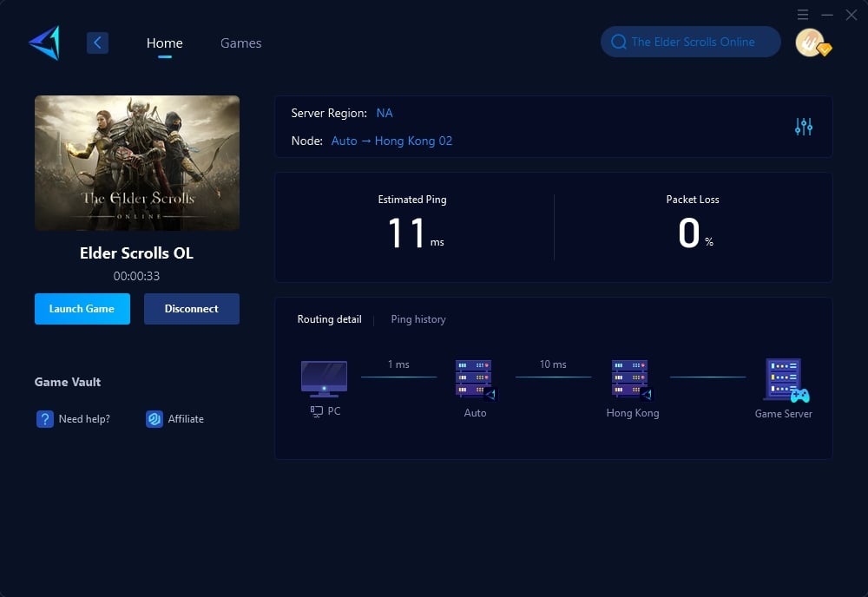Open the Game Vault section
The width and height of the screenshot is (868, 597).
[68, 382]
